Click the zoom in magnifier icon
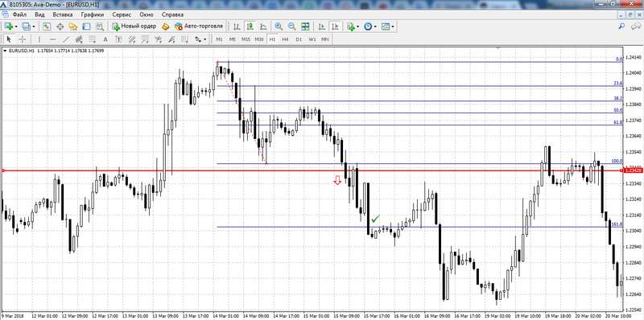This screenshot has width=644, height=320. pyautogui.click(x=279, y=27)
